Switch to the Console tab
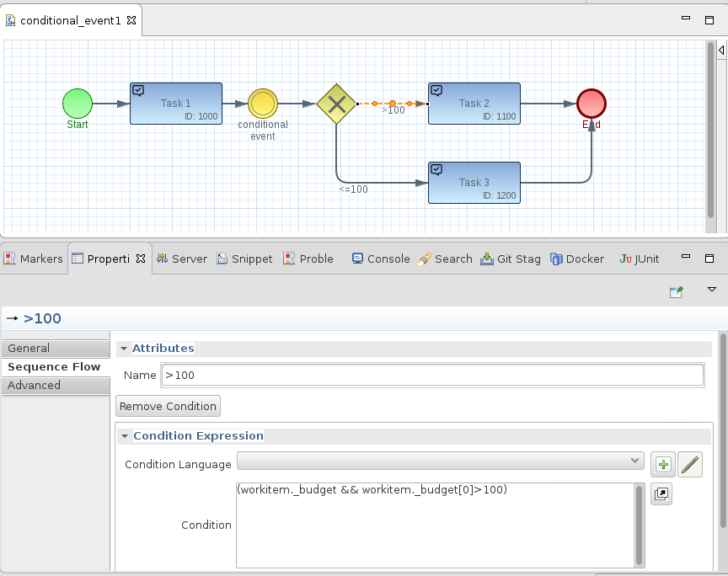 tap(381, 259)
